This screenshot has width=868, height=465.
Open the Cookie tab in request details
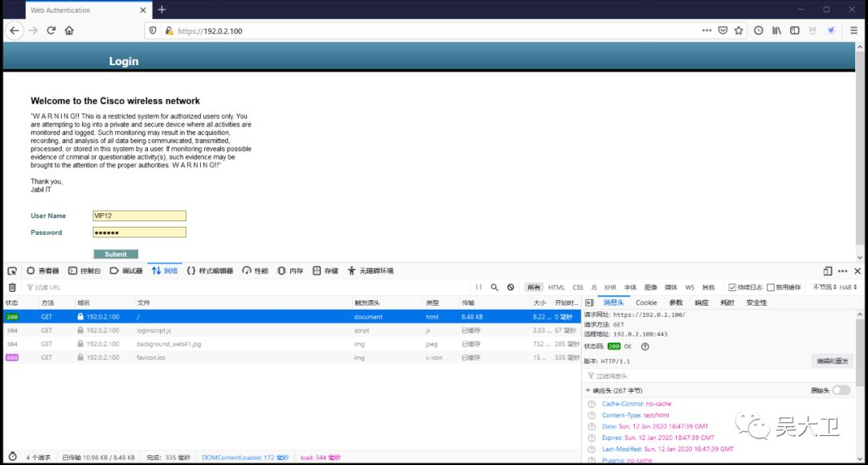646,302
